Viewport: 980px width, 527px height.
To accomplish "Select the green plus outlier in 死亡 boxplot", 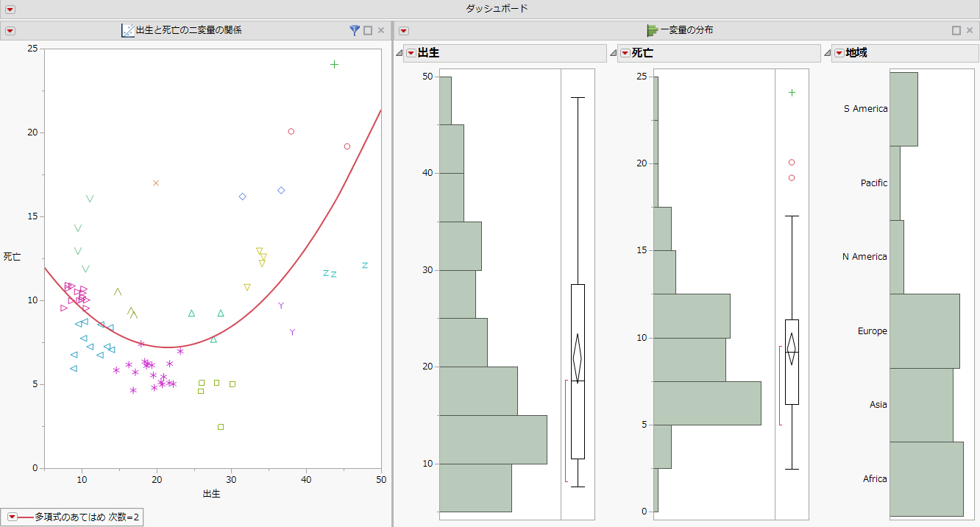I will point(792,93).
